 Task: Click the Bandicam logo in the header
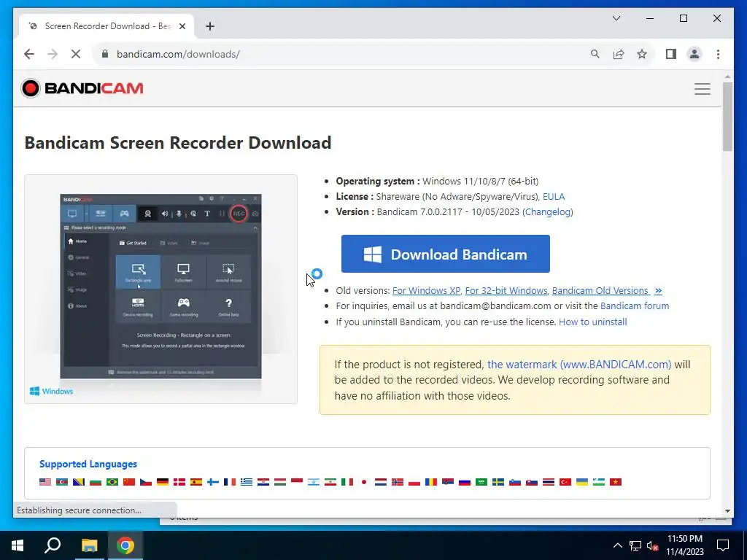click(82, 88)
